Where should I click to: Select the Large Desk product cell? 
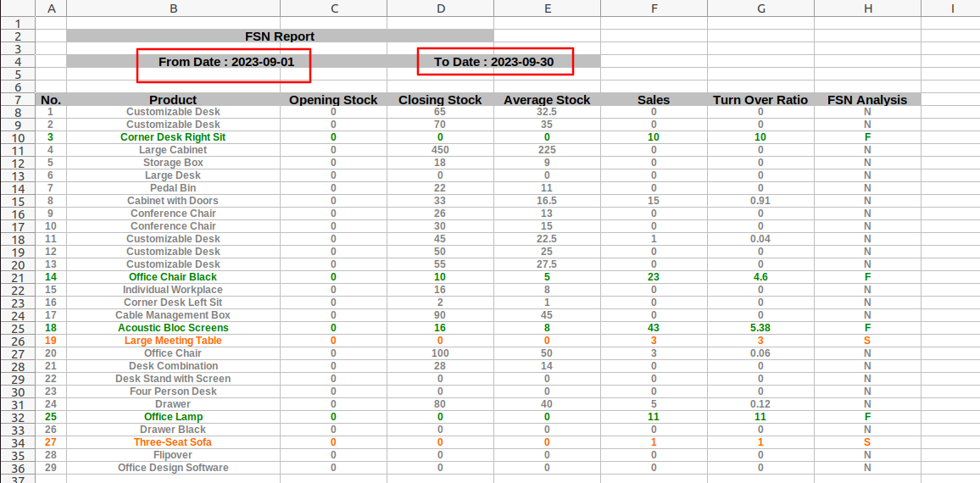(173, 175)
